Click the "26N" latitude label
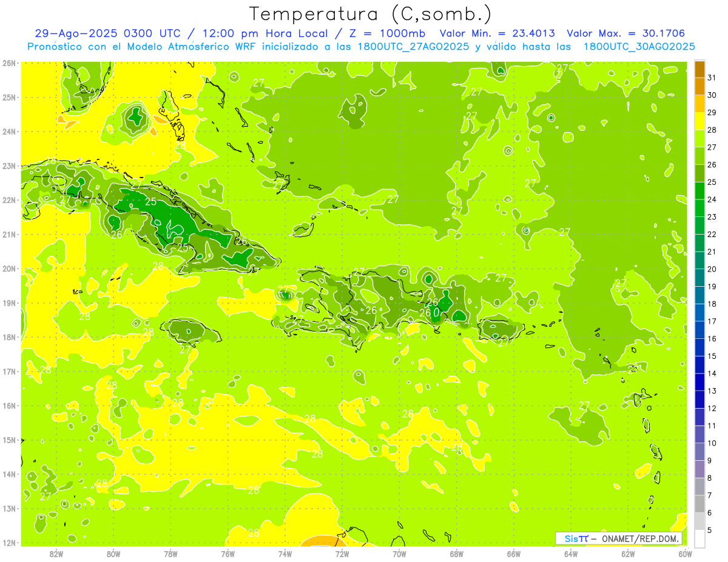Viewport: 728px width, 562px height. 8,63
